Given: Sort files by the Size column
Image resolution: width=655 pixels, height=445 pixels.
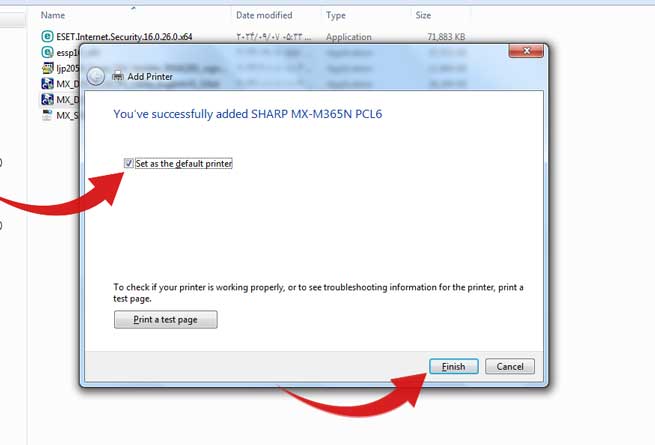Looking at the screenshot, I should point(423,15).
